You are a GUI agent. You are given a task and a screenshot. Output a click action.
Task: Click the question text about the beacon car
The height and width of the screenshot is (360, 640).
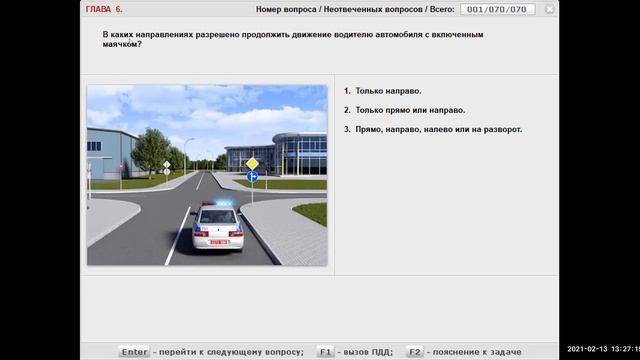pos(293,39)
